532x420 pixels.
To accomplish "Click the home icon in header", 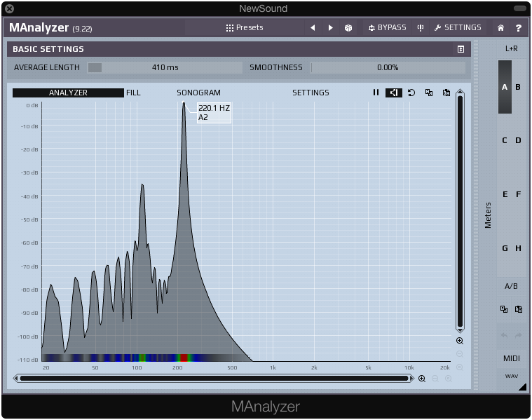I will 500,28.
